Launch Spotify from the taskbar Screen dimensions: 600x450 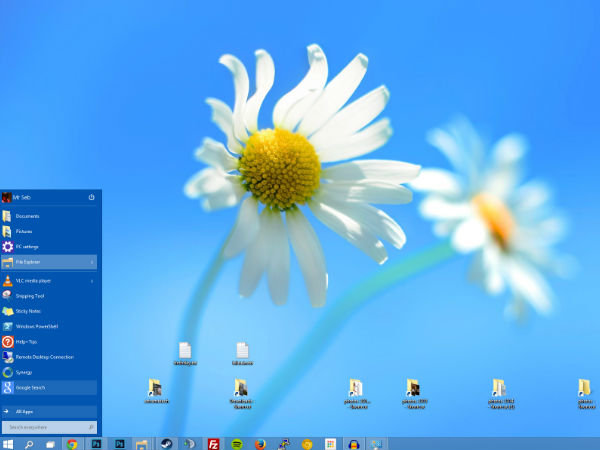(x=237, y=443)
